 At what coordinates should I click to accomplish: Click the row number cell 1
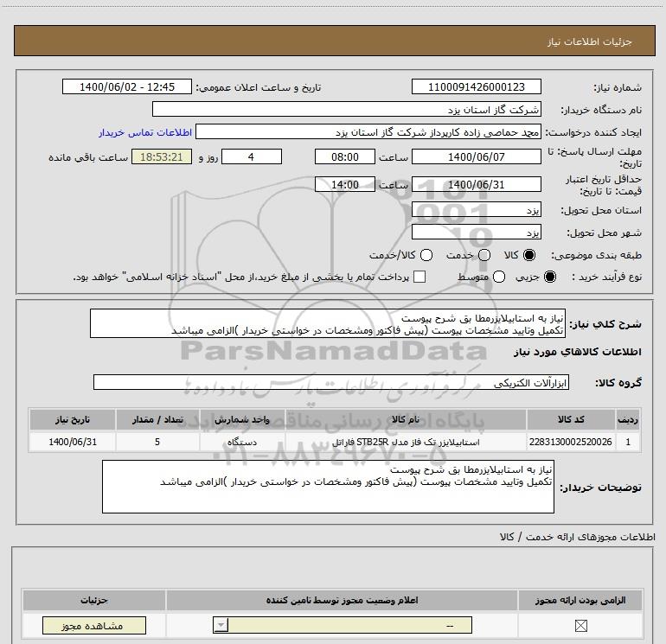628,442
